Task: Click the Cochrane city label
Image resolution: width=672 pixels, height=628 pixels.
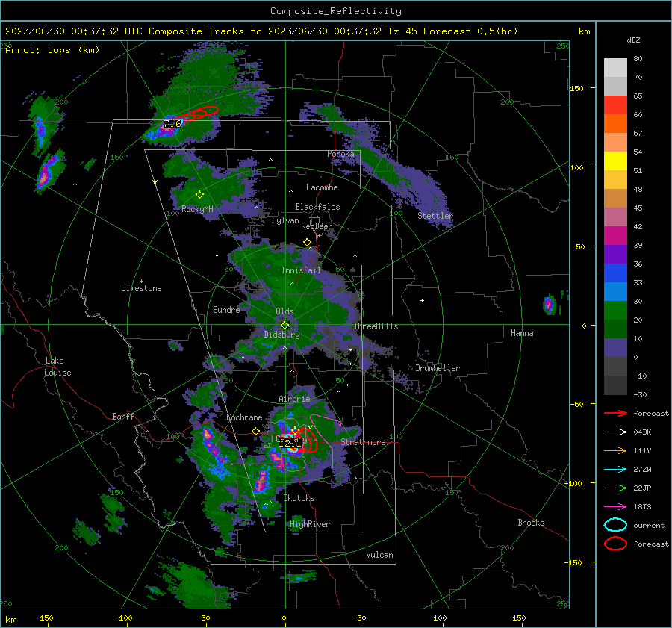Action: [244, 417]
